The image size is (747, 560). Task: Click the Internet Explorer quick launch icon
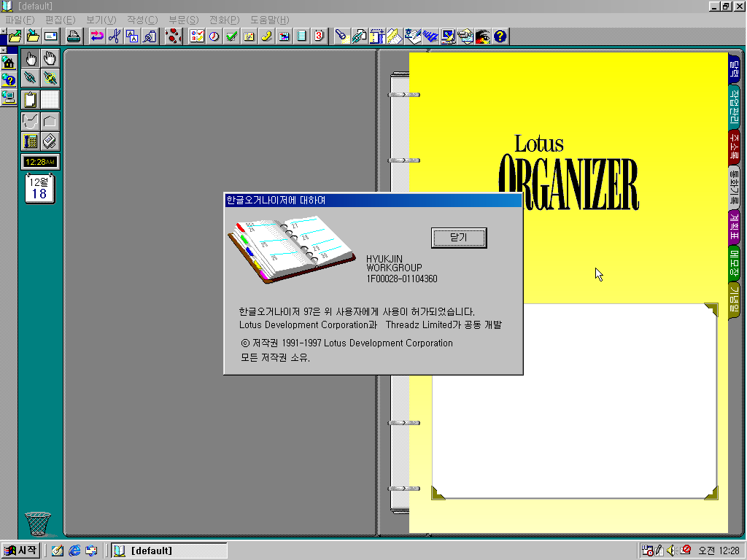(74, 551)
